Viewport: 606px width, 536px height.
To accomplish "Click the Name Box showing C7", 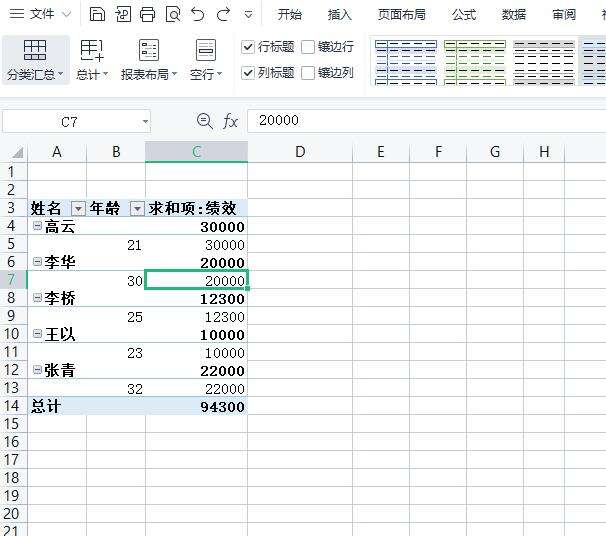I will click(x=70, y=121).
